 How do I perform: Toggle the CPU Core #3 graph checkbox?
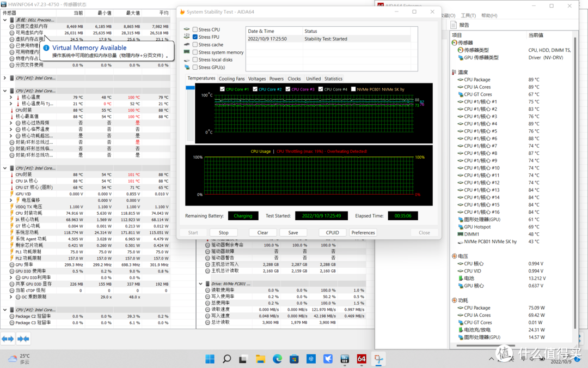288,89
